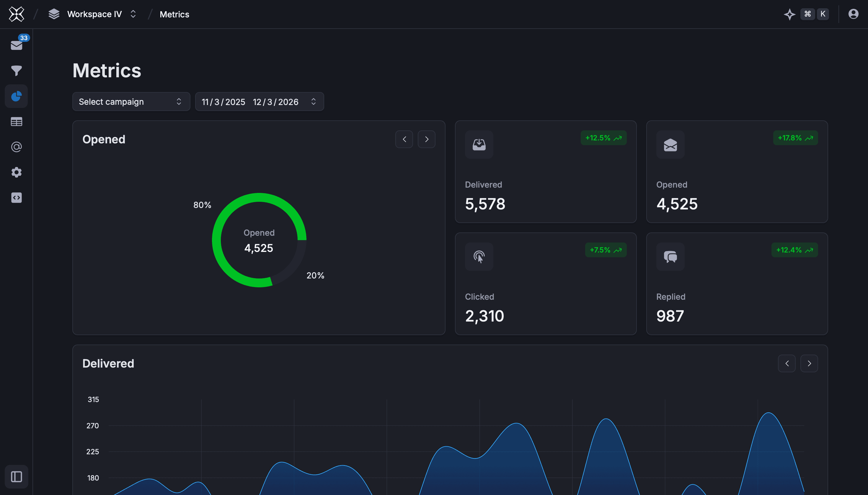Click next arrow on Delivered chart

[x=809, y=363]
